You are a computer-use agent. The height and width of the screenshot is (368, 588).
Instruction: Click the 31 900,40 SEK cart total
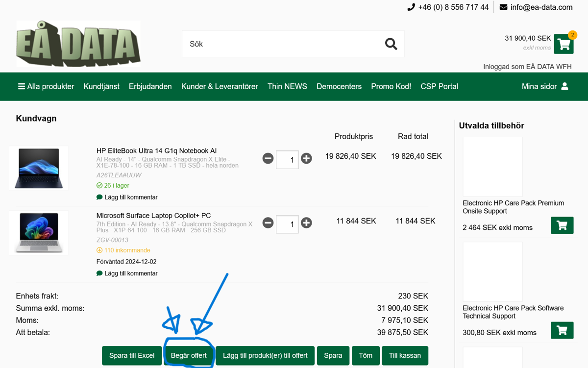point(528,38)
